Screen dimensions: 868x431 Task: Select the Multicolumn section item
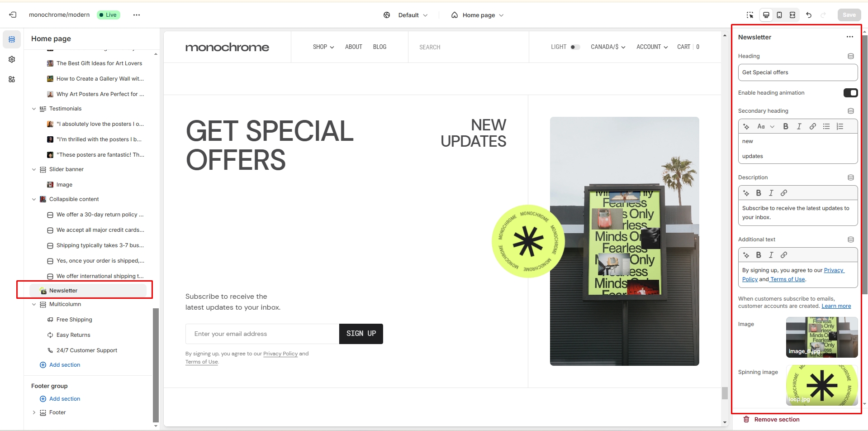pyautogui.click(x=65, y=304)
